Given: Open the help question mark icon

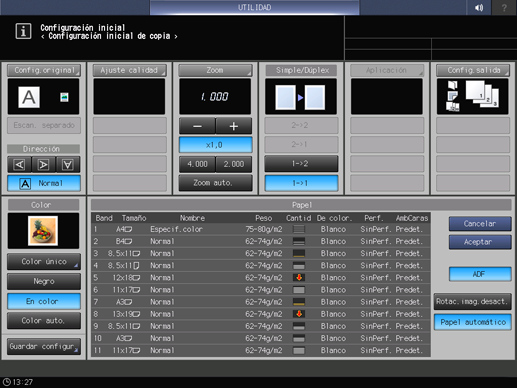Looking at the screenshot, I should pos(504,7).
